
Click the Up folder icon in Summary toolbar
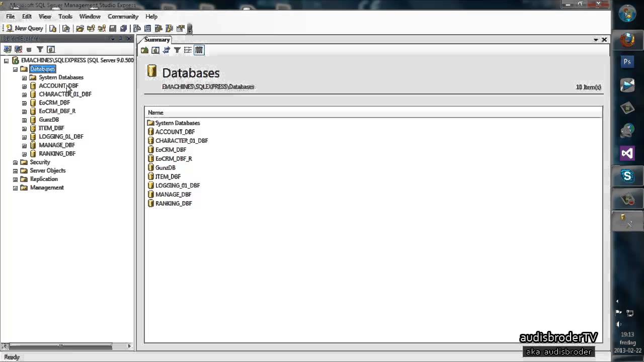[x=145, y=50]
